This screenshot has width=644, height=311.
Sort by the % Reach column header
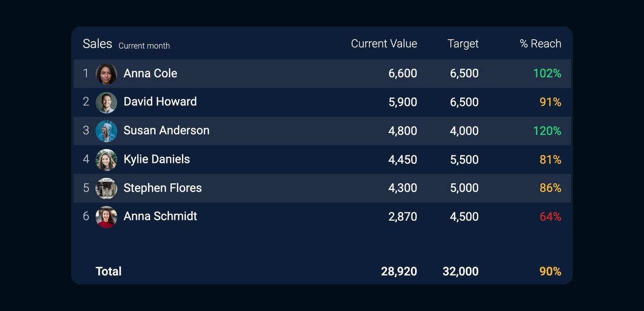540,44
